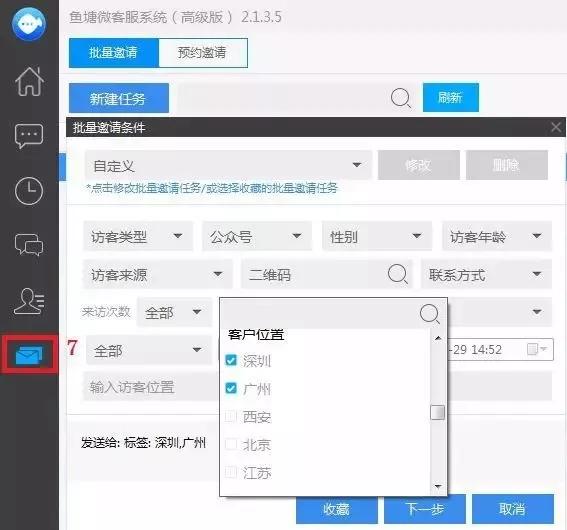
Task: Click the magnifier icon in the 二维码 field
Action: click(398, 274)
